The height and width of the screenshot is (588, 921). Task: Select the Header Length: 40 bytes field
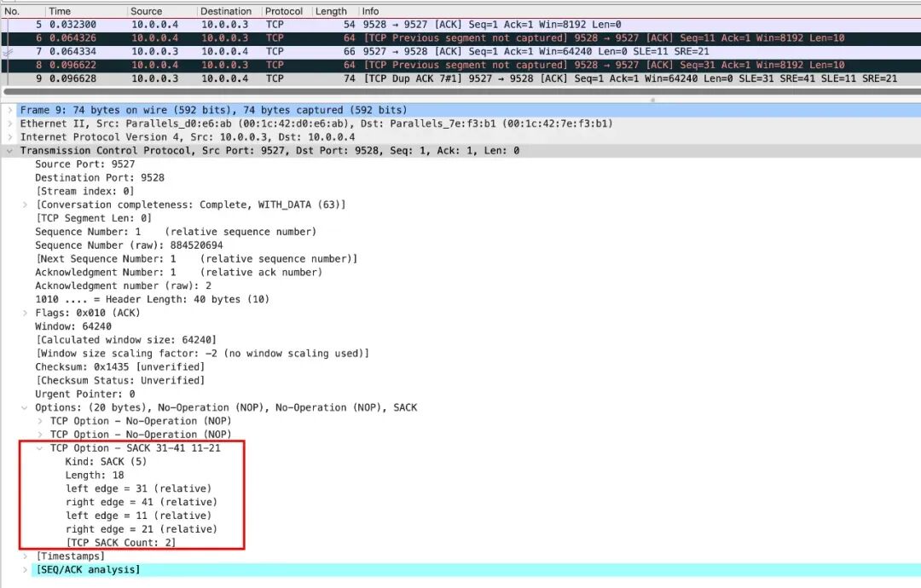click(x=152, y=299)
